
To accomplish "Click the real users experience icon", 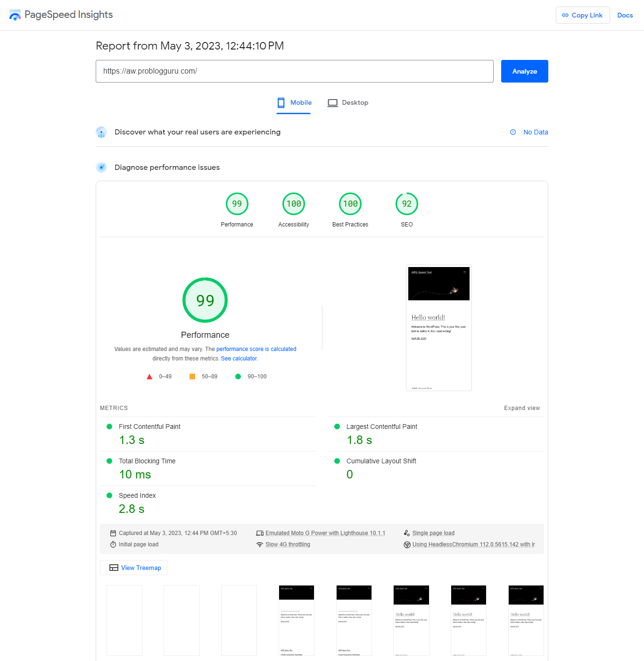I will tap(101, 132).
